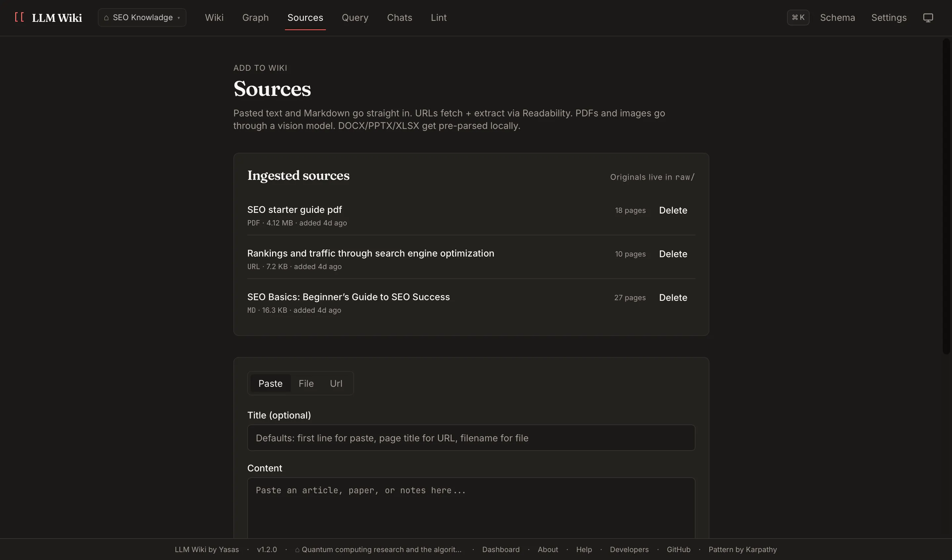The height and width of the screenshot is (560, 952).
Task: Select the Paste input mode
Action: point(270,383)
